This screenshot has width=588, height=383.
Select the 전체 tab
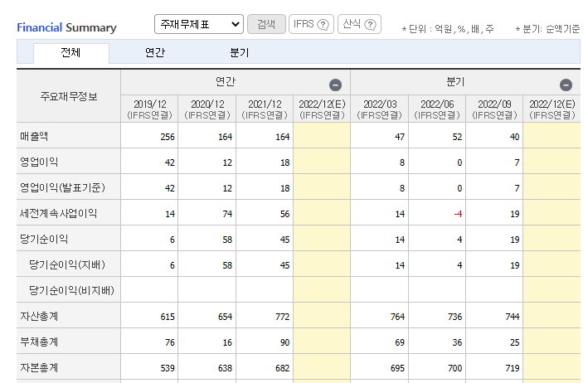tap(70, 52)
